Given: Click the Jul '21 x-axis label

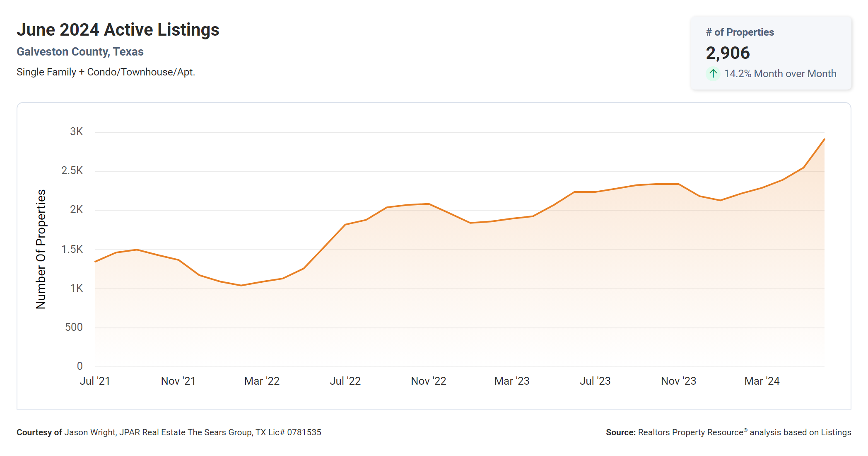Looking at the screenshot, I should pos(95,381).
